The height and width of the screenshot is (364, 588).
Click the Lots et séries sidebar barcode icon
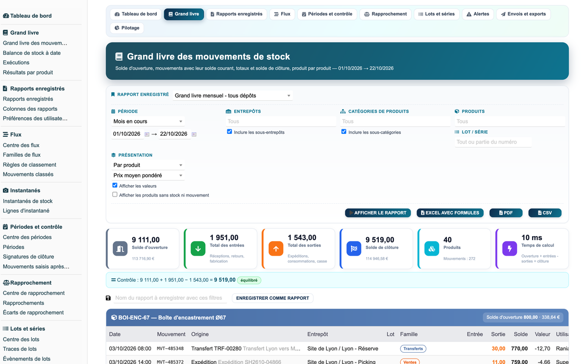coord(6,329)
